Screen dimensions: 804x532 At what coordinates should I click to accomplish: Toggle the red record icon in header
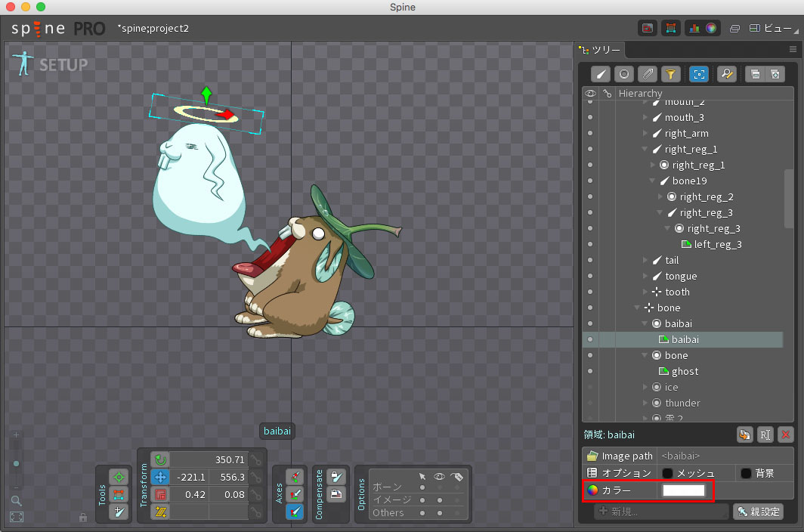coord(648,28)
